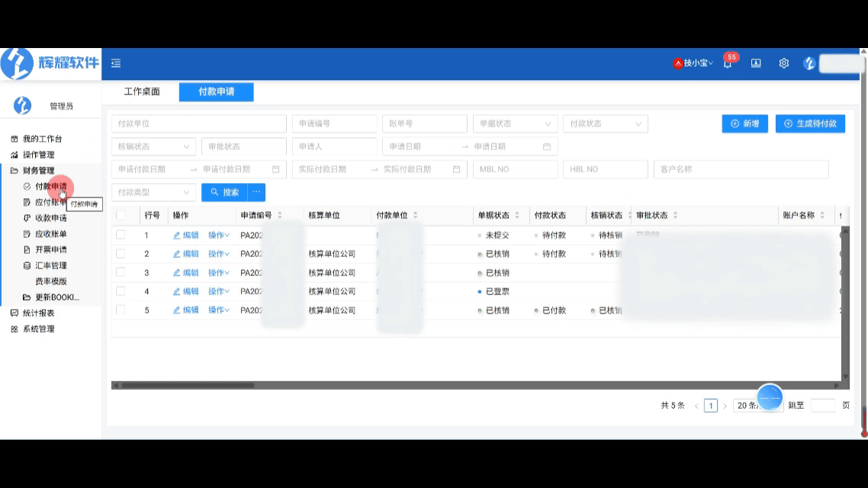Viewport: 868px width, 488px height.
Task: Open the 操作 dropdown in row 4
Action: [219, 291]
